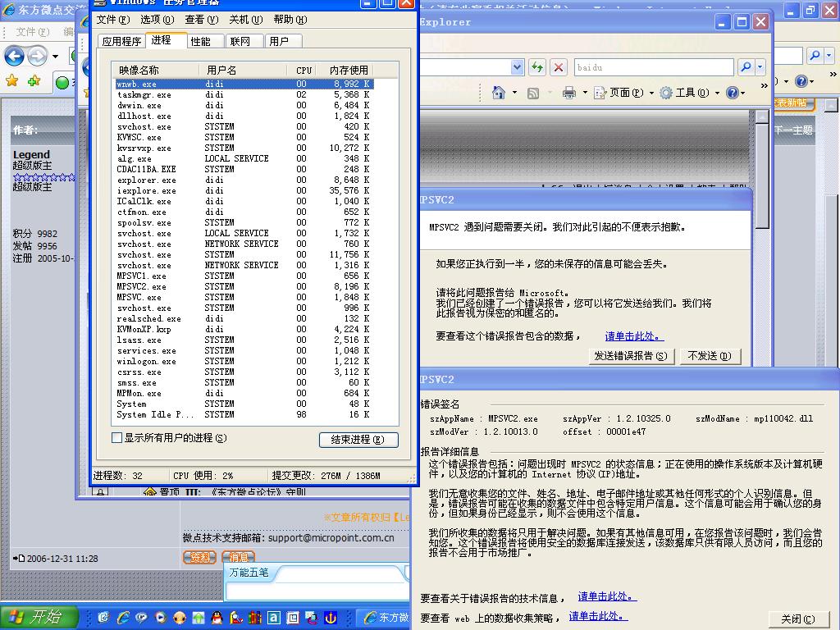This screenshot has width=840, height=630.
Task: Open Task Manager 关机(U) menu
Action: [246, 20]
